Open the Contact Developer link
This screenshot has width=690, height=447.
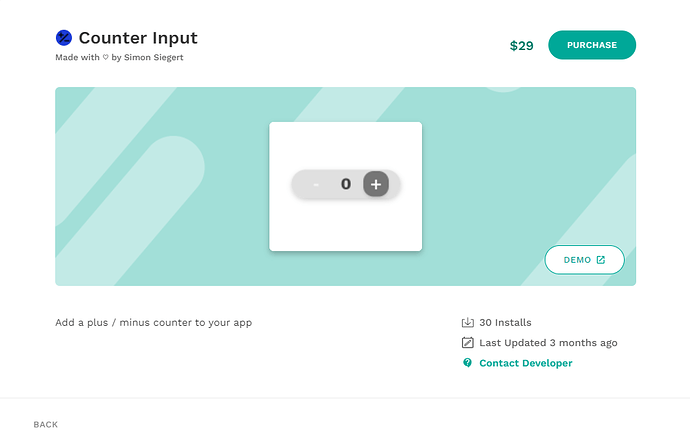pyautogui.click(x=525, y=363)
